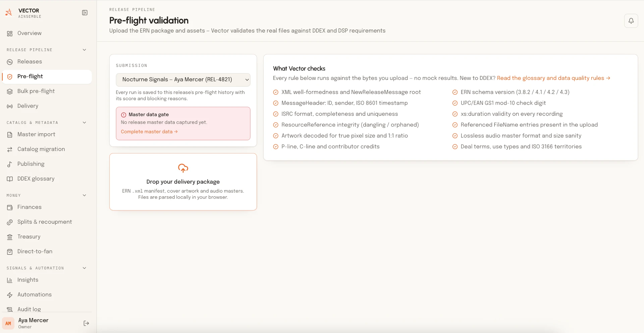The image size is (644, 333).
Task: Collapse the Release Pipeline section
Action: pyautogui.click(x=85, y=50)
